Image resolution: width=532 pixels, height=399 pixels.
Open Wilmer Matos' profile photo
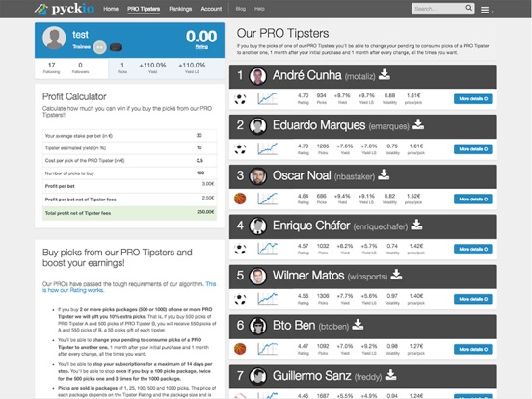pyautogui.click(x=258, y=277)
